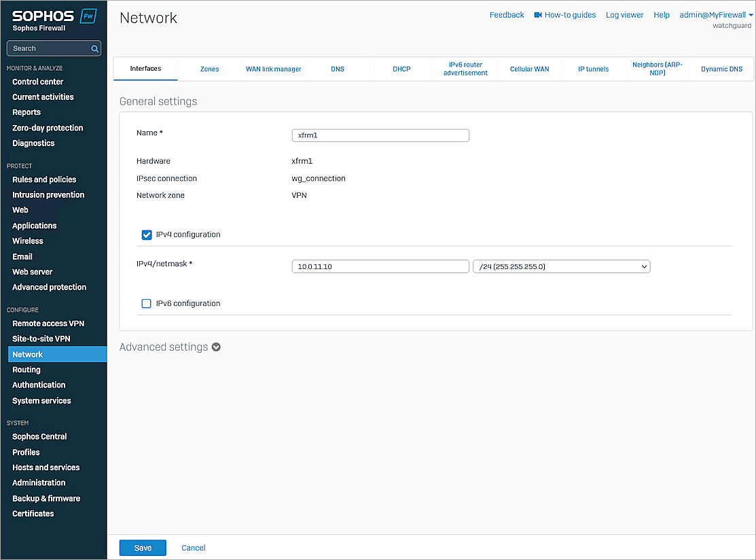Switch to the Zones tab
The height and width of the screenshot is (560, 756).
coord(209,69)
